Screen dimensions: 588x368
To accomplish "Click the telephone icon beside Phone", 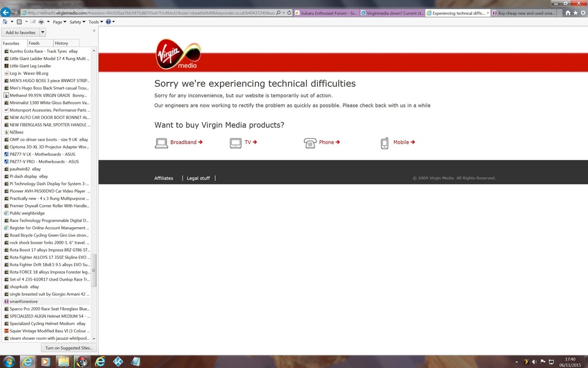I will coord(310,143).
